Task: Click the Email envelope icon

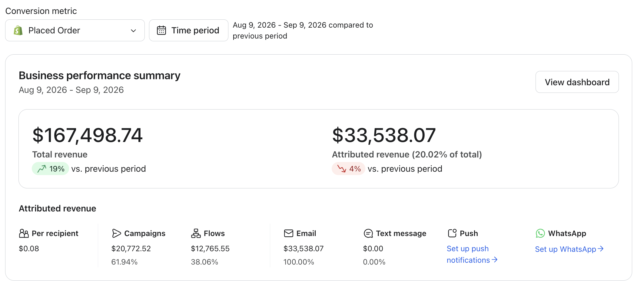Action: (x=289, y=233)
